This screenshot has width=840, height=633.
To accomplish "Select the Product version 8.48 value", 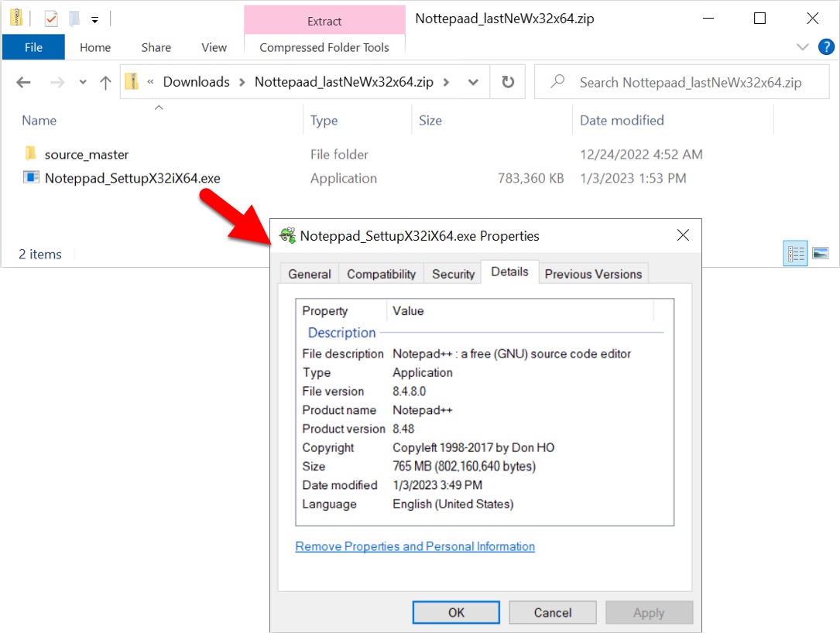I will [x=403, y=429].
